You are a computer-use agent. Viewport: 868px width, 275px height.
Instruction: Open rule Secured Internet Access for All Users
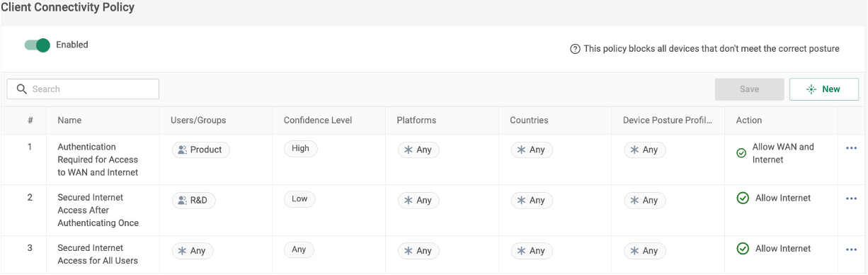coord(98,254)
